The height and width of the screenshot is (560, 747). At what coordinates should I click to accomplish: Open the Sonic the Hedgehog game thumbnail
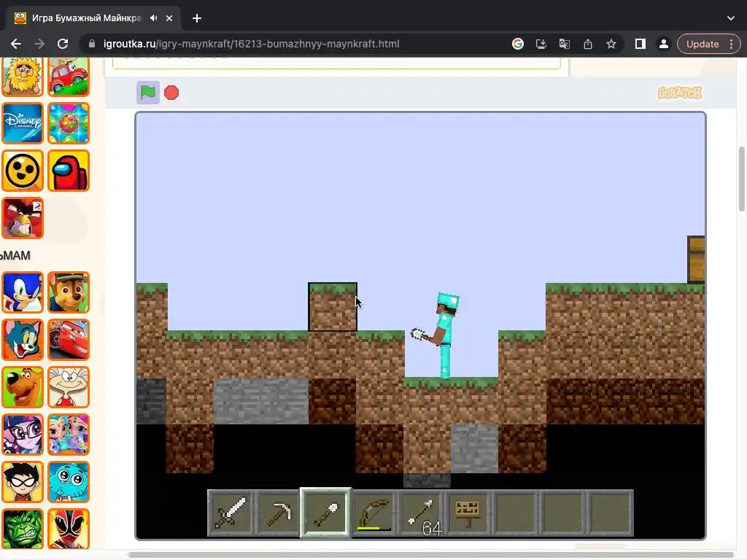(23, 292)
